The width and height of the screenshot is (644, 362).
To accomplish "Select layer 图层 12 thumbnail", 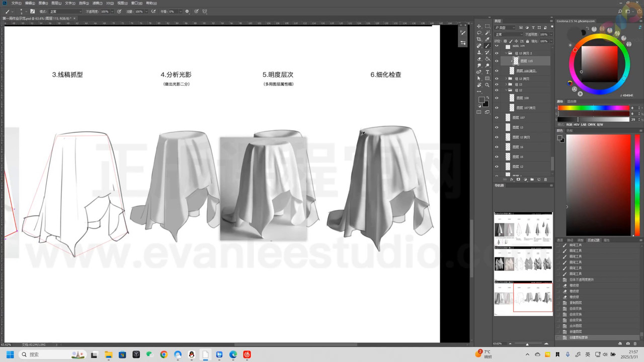I will tap(508, 166).
